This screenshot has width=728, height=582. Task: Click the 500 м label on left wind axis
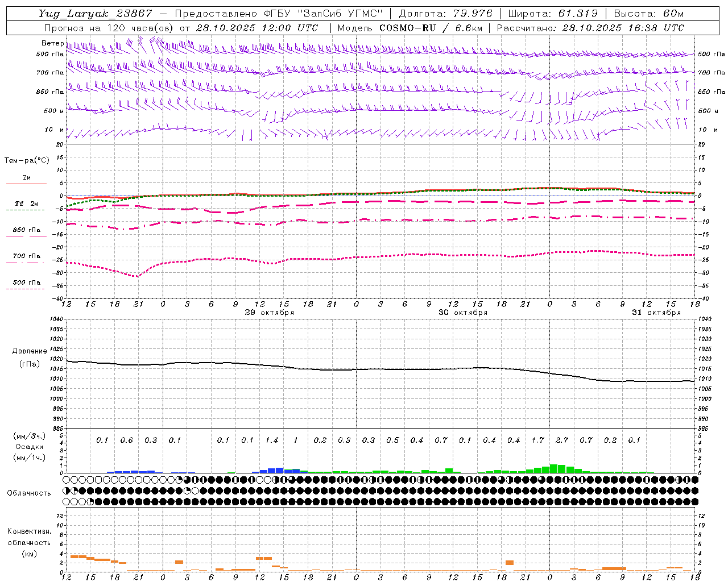click(54, 111)
